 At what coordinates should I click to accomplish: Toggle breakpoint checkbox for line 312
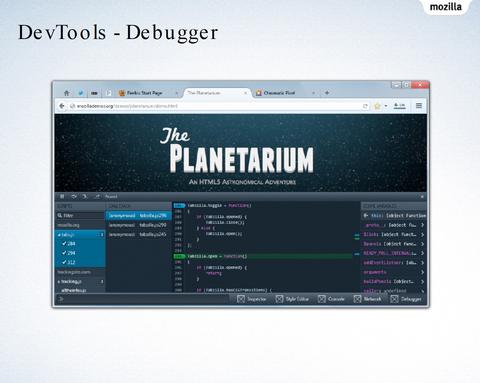[64, 262]
